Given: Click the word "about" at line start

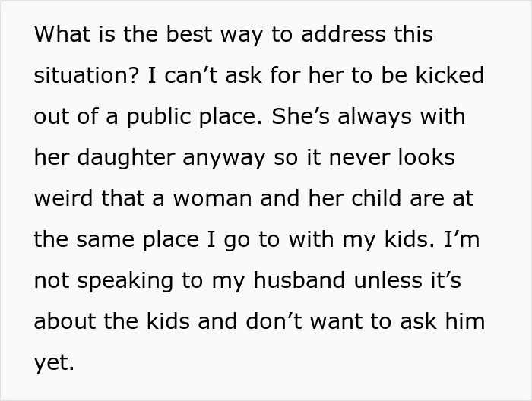Looking at the screenshot, I should pyautogui.click(x=65, y=321).
